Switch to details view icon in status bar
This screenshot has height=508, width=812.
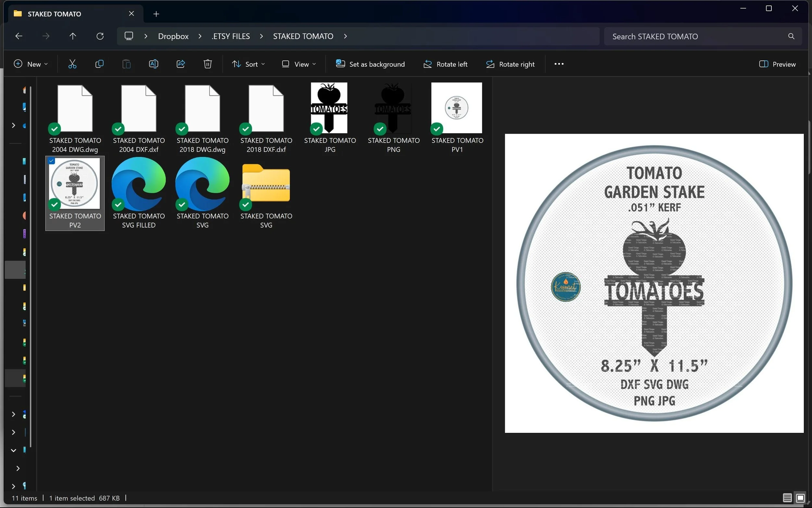pyautogui.click(x=787, y=498)
